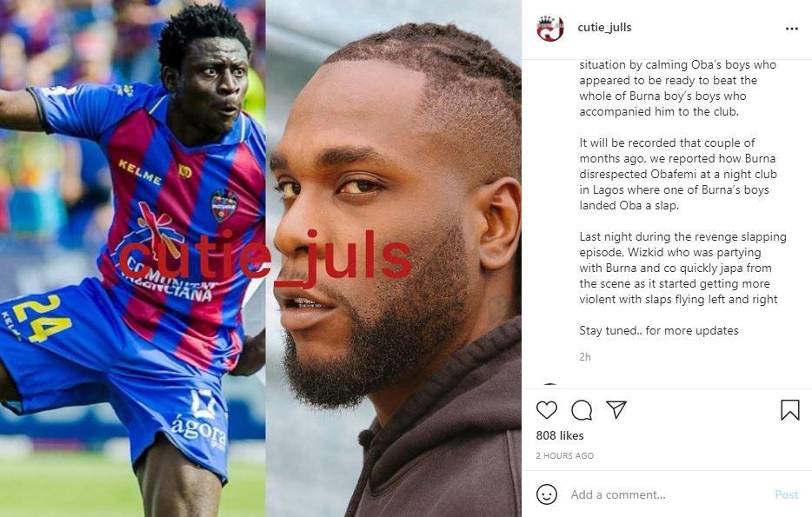This screenshot has width=812, height=517.
Task: Open the cutie_juls profile picture avatar
Action: 550,28
